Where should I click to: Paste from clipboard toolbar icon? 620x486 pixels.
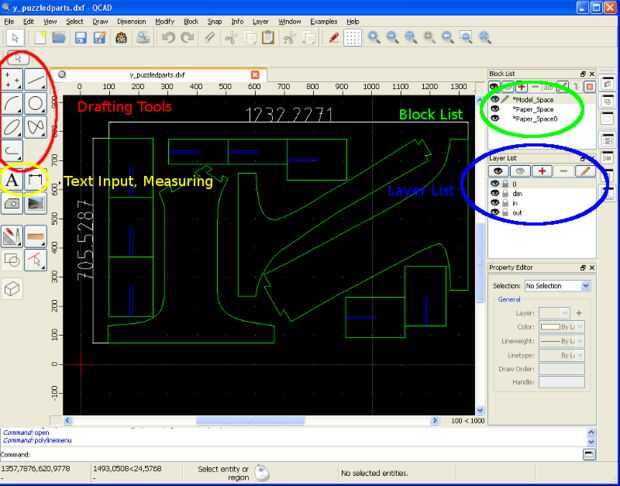coord(268,38)
